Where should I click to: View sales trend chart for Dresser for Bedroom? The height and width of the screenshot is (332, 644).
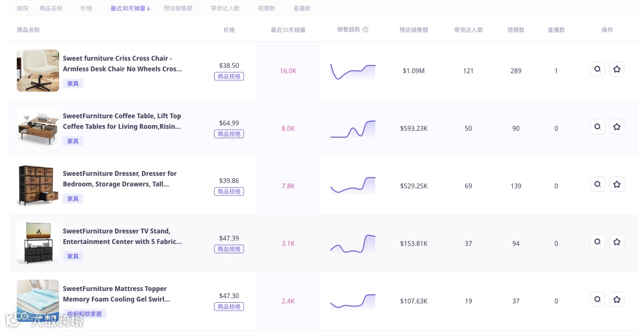(353, 185)
